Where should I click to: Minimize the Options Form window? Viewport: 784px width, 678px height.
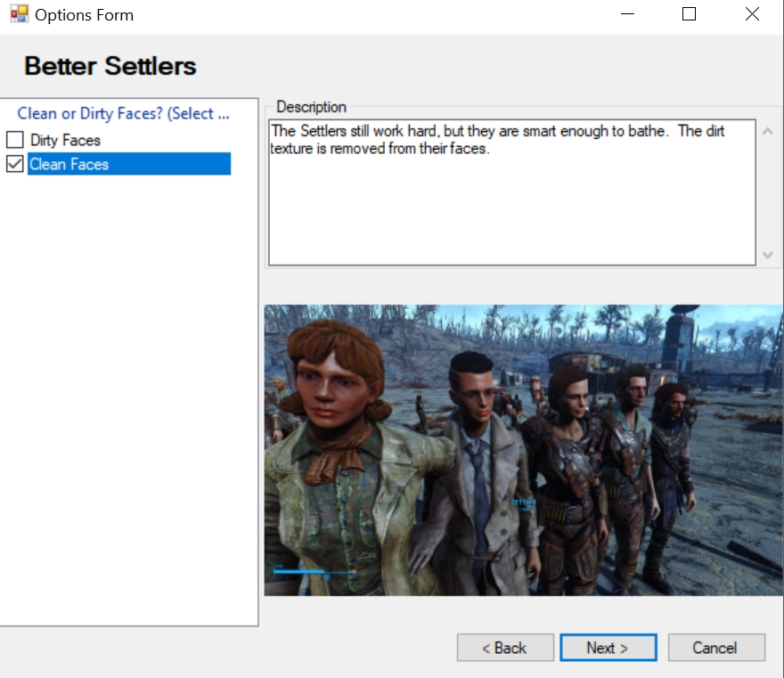pos(627,14)
